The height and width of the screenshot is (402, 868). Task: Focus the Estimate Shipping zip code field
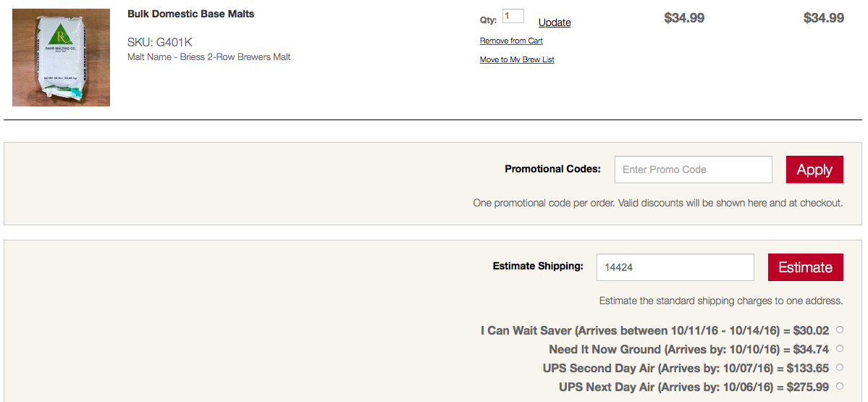point(675,267)
